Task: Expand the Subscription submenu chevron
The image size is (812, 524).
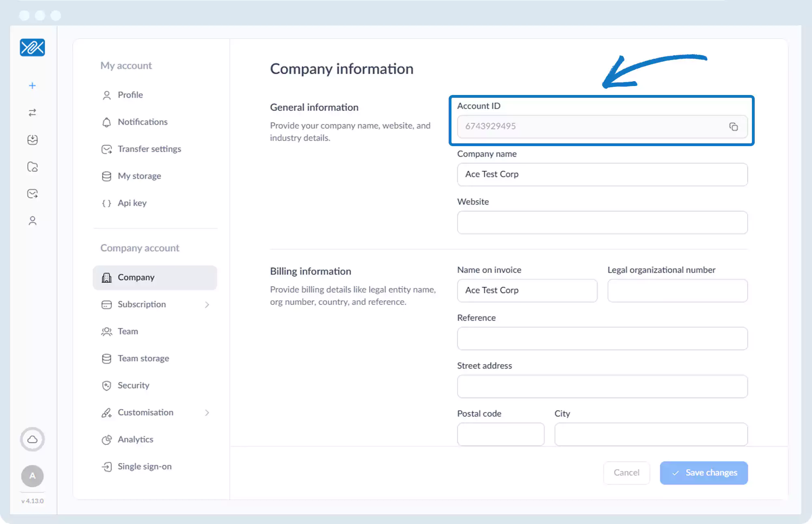Action: point(207,304)
